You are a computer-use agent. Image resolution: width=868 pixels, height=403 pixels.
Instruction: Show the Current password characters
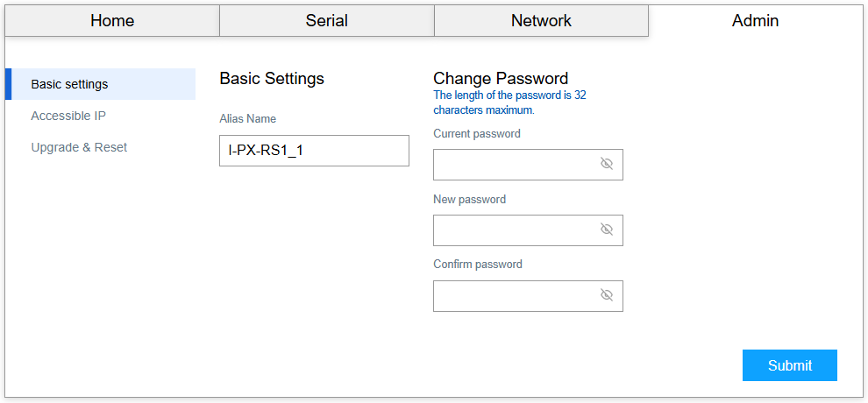click(607, 164)
